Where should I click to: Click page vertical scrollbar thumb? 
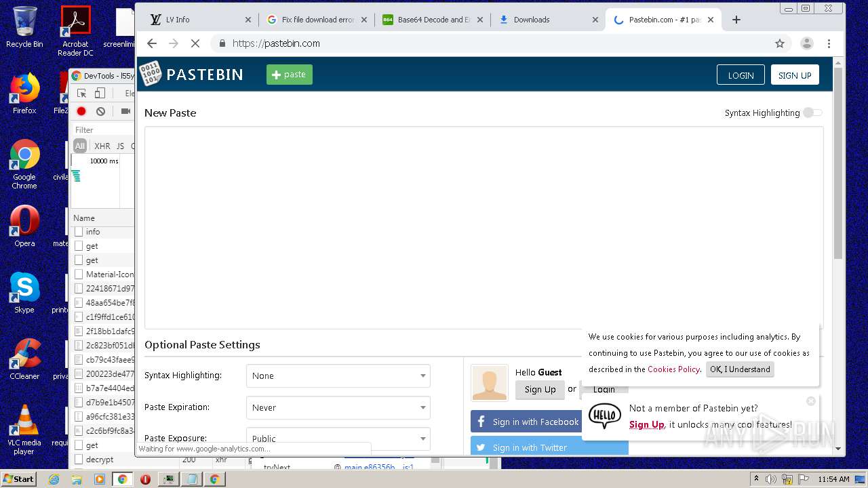[838, 163]
